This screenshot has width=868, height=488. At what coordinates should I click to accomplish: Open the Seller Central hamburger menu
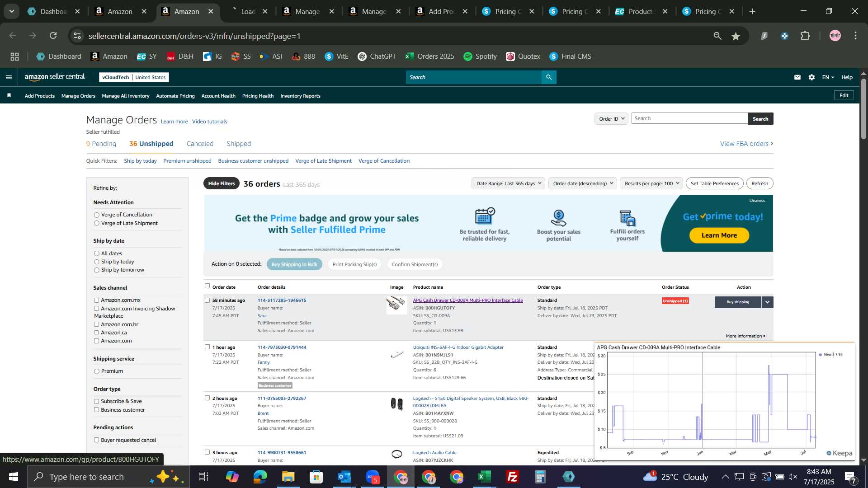9,77
